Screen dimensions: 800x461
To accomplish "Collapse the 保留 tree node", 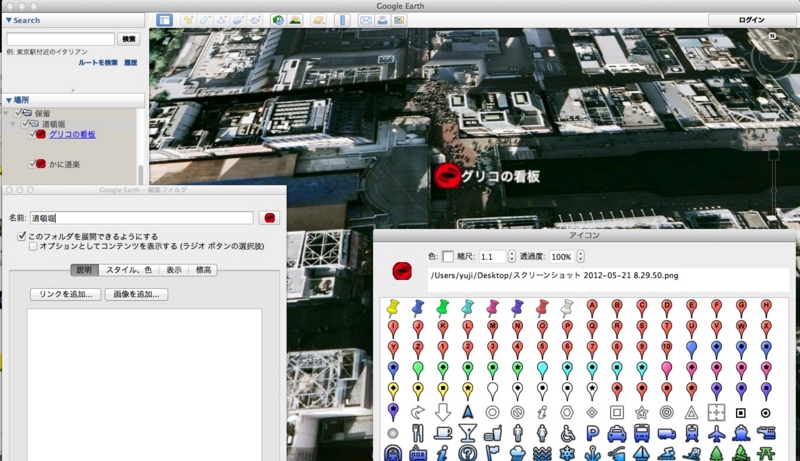I will (7, 113).
